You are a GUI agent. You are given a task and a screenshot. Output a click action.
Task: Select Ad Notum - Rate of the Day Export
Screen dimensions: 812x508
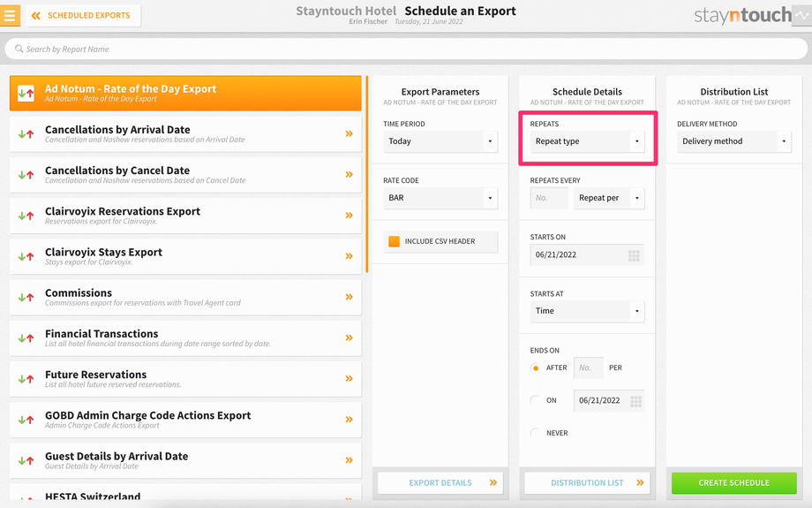click(185, 94)
